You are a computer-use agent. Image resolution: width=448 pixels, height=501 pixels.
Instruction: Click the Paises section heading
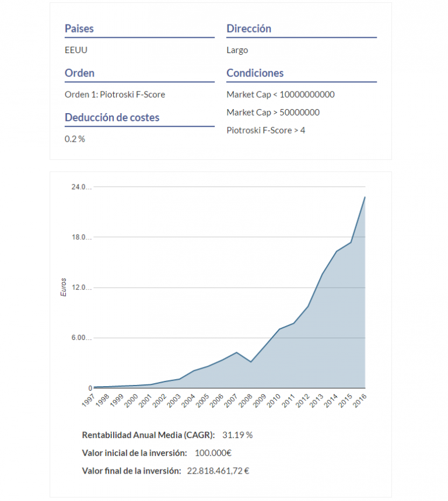point(79,29)
